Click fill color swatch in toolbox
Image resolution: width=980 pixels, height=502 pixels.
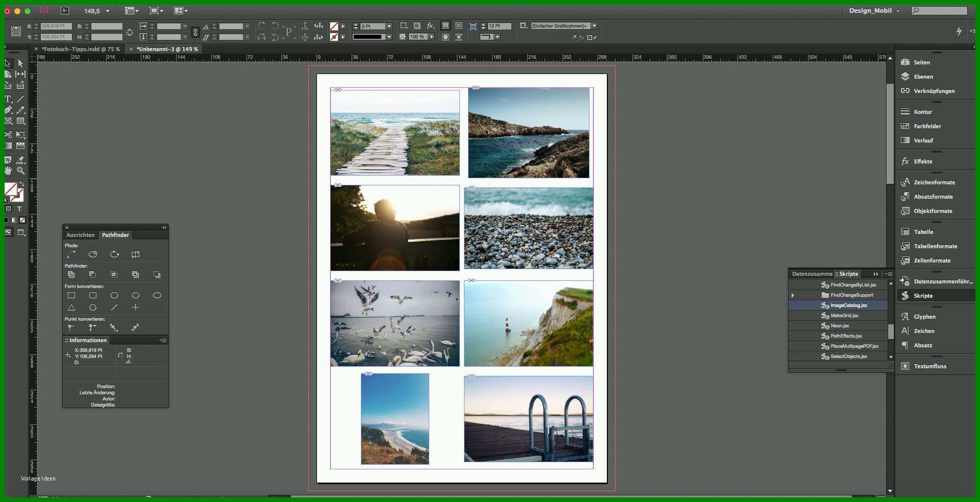point(10,189)
